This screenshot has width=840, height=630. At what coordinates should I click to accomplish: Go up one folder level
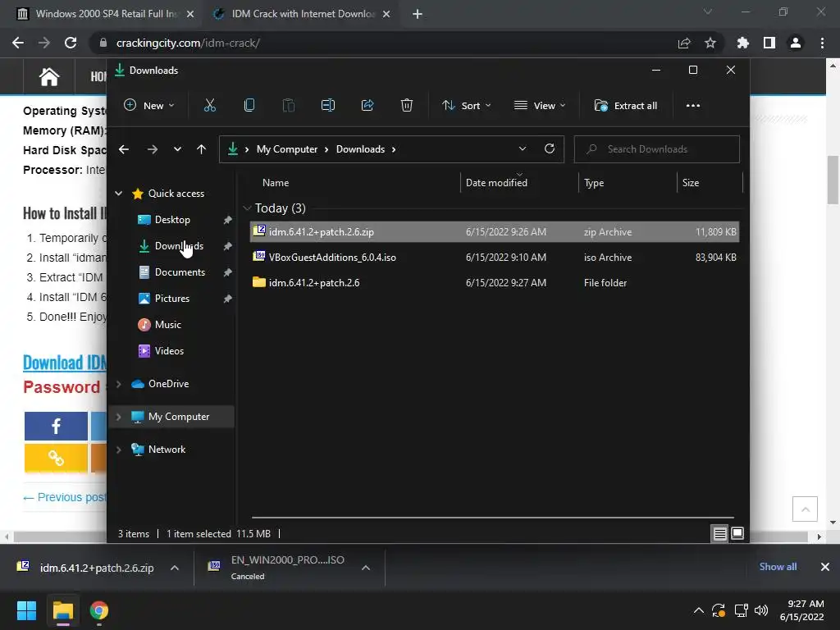coord(202,149)
